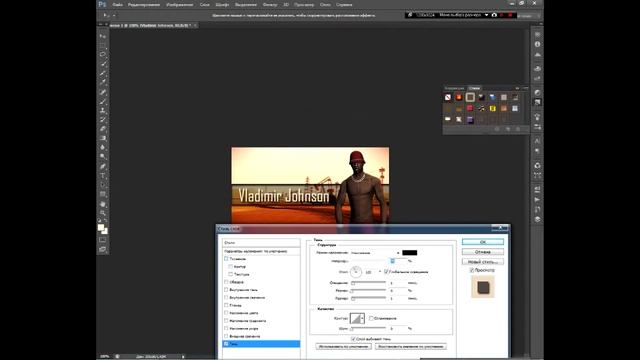640x360 pixels.
Task: Open the Файл menu
Action: [x=118, y=4]
